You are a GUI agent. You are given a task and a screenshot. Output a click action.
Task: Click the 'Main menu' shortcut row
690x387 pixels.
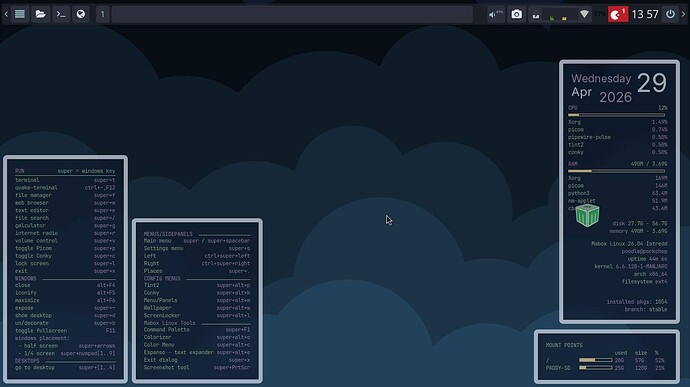197,241
